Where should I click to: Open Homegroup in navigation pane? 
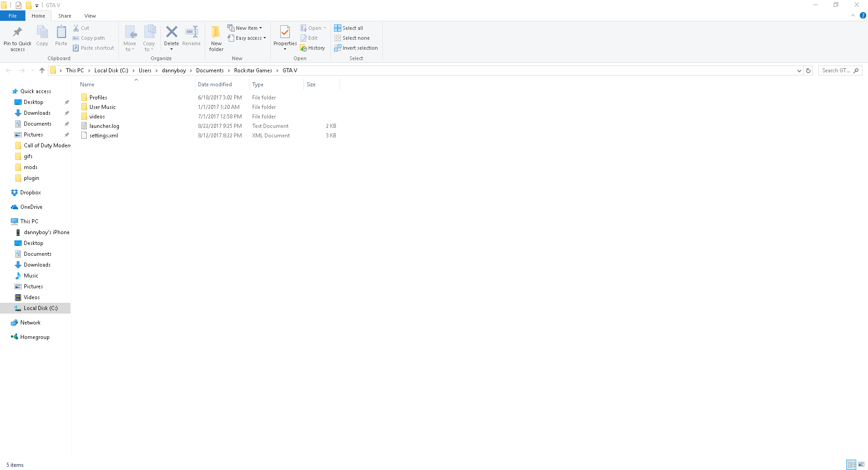35,337
